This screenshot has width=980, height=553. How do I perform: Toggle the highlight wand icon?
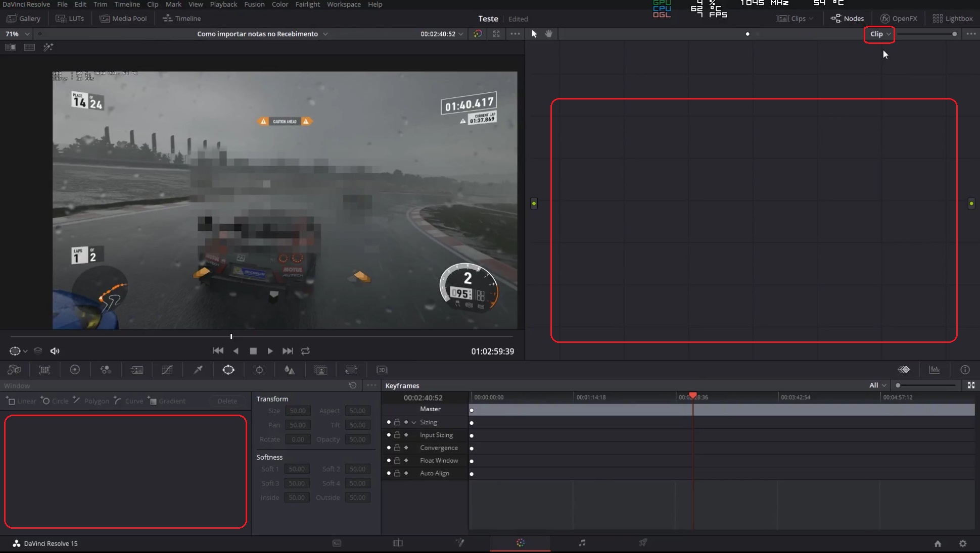(x=48, y=47)
